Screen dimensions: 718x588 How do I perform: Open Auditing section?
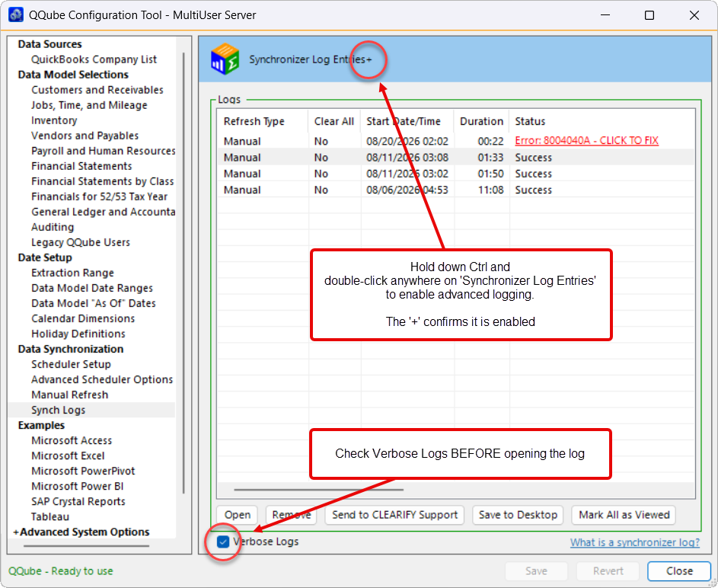click(53, 227)
